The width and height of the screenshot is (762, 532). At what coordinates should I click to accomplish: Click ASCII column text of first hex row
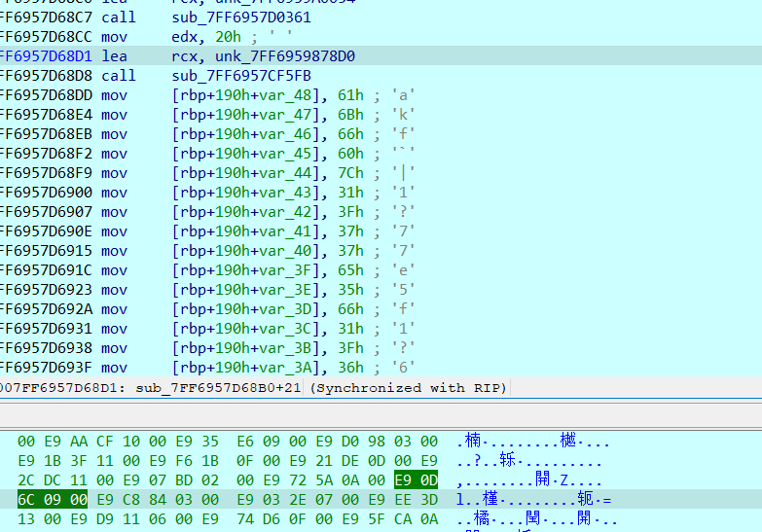[x=533, y=442]
